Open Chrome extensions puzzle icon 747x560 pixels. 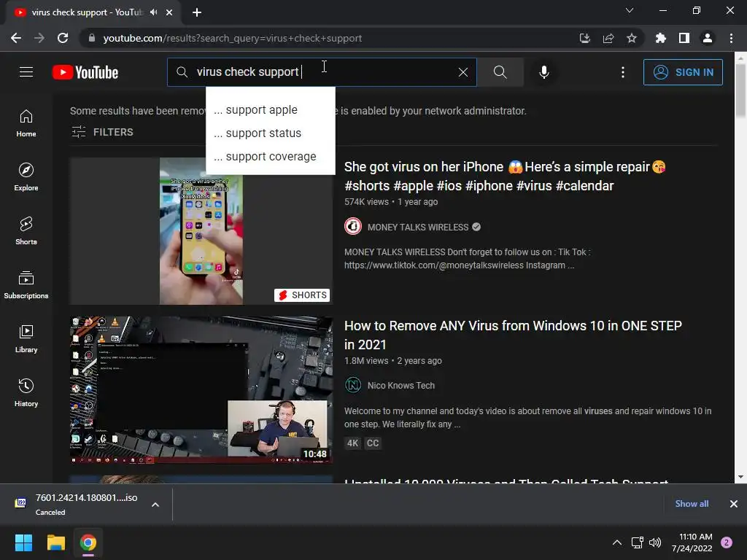click(660, 38)
